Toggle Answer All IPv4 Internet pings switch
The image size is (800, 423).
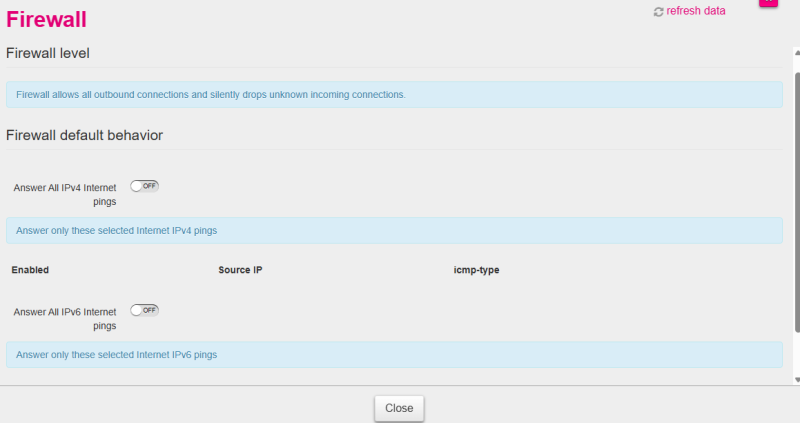coord(144,186)
